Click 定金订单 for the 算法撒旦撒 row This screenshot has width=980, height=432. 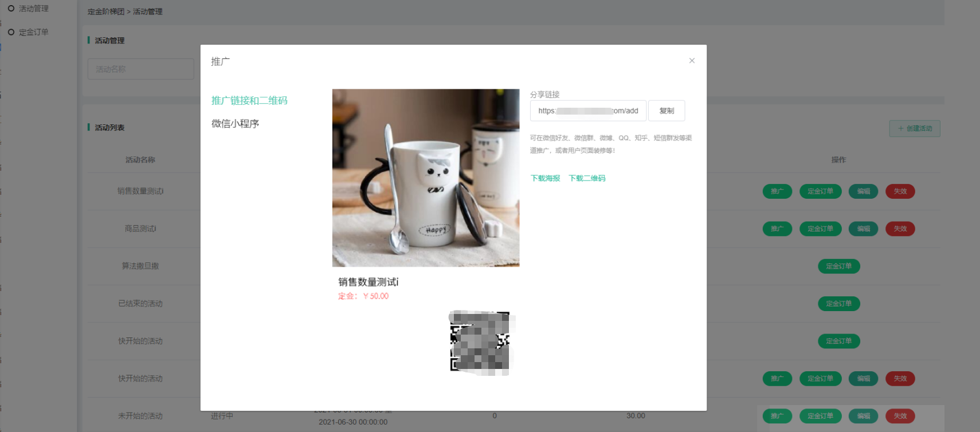click(838, 266)
